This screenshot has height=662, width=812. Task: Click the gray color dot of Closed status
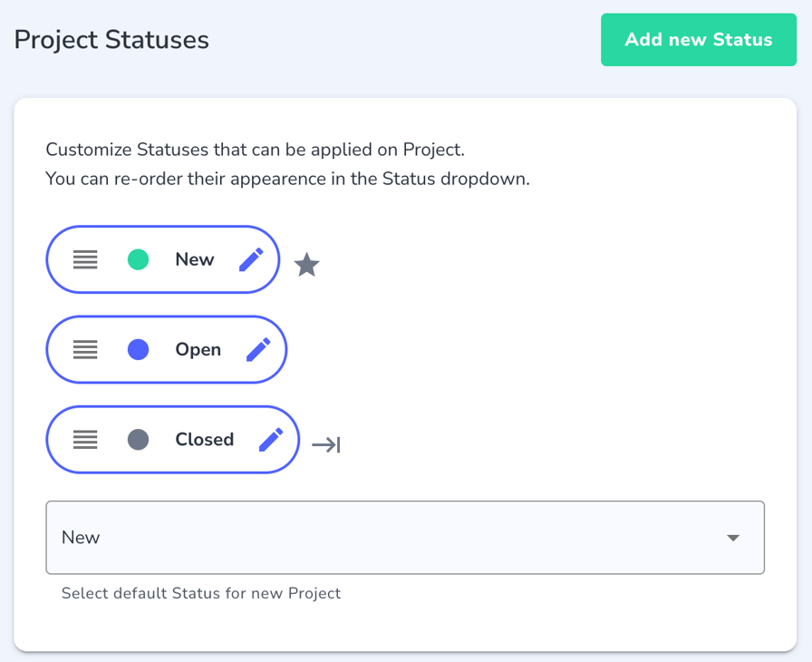click(x=137, y=439)
